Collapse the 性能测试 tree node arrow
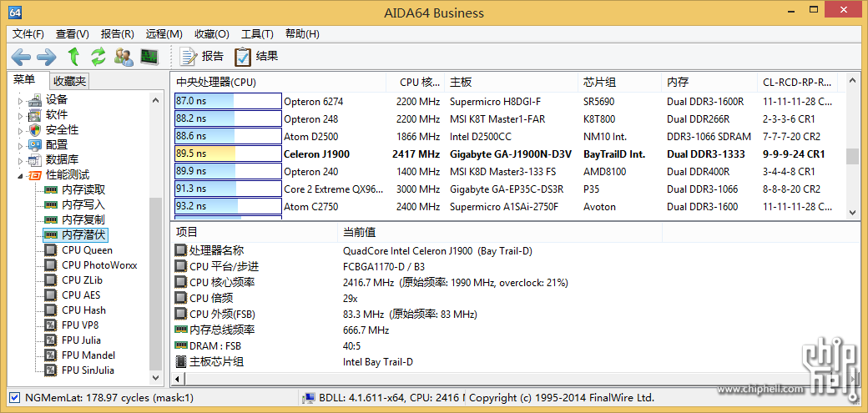Image resolution: width=868 pixels, height=413 pixels. [x=21, y=175]
